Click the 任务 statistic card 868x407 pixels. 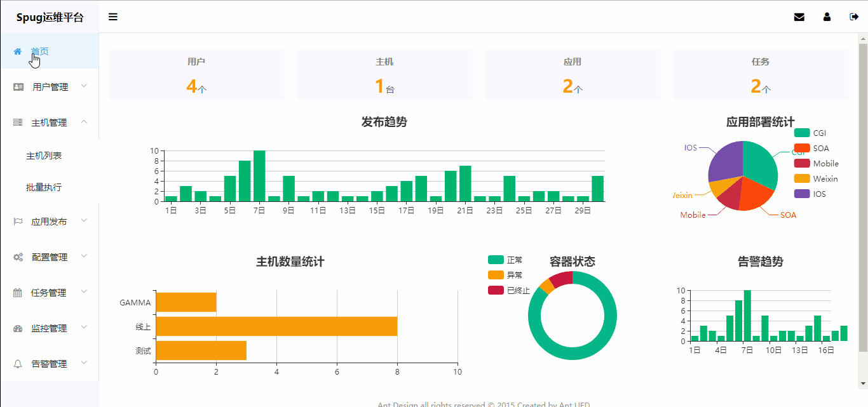coord(761,74)
